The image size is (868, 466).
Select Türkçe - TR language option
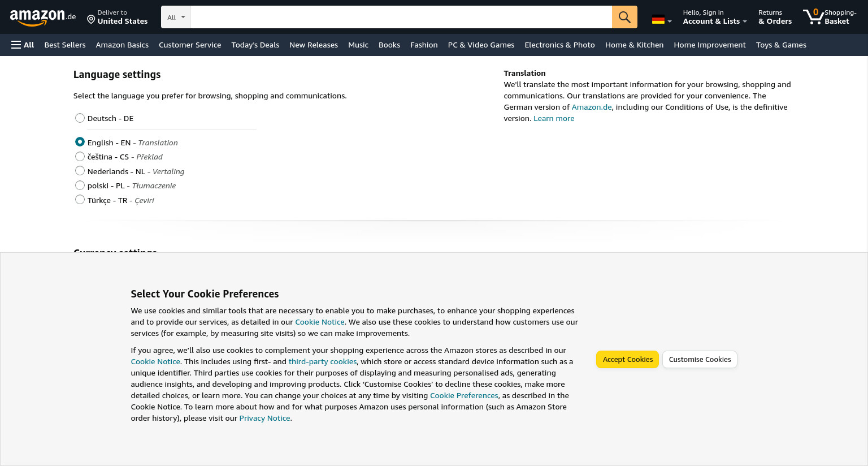click(x=80, y=200)
